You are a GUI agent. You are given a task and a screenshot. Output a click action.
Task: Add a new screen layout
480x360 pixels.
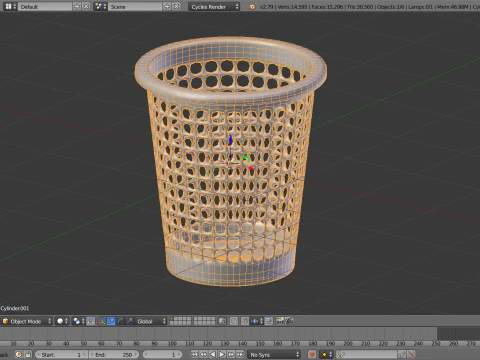tap(77, 6)
